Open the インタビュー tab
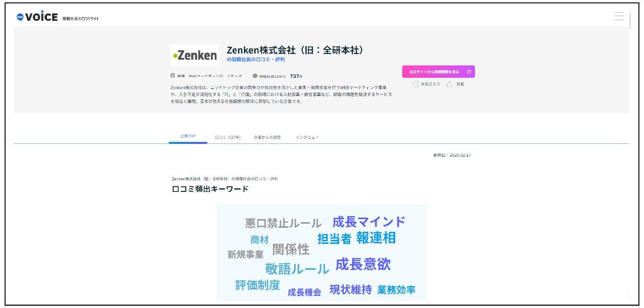 pos(307,137)
